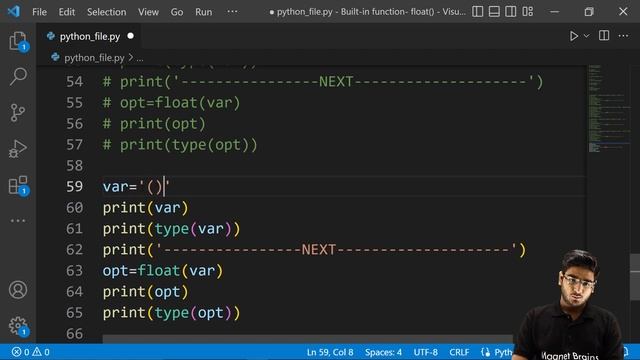This screenshot has width=640, height=360.
Task: Click print(type(opt)) on line 65
Action: [171, 313]
